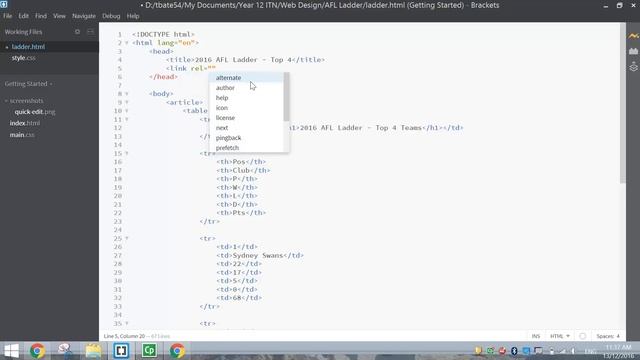This screenshot has height=360, width=640.
Task: Open Captivate Cp taskbar icon
Action: click(x=149, y=351)
